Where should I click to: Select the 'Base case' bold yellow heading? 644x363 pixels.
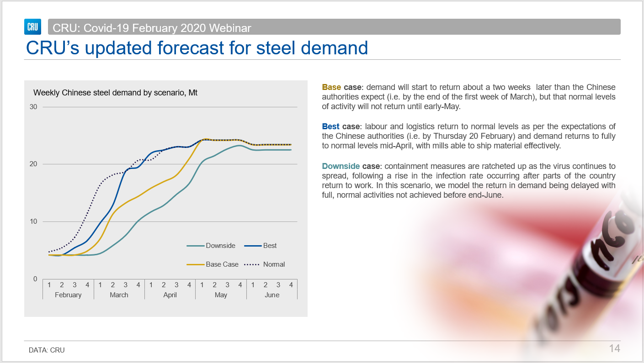coord(342,87)
